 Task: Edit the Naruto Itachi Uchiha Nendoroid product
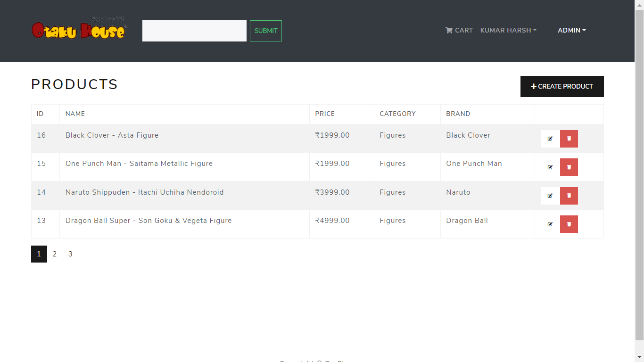550,196
